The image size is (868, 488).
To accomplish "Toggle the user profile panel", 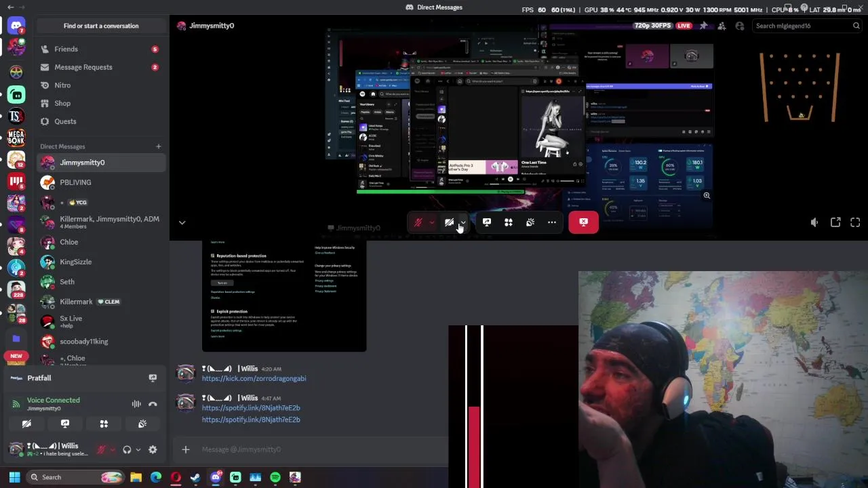I will click(x=740, y=26).
